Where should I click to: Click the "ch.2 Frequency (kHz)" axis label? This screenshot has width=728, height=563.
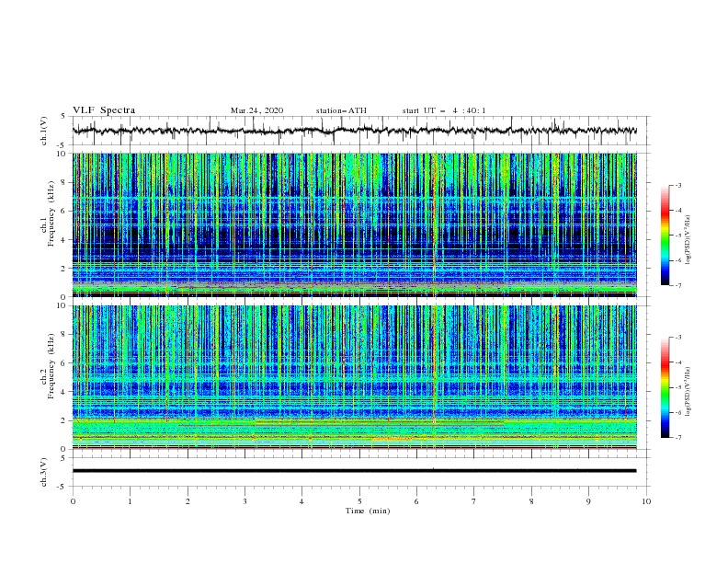[x=48, y=366]
